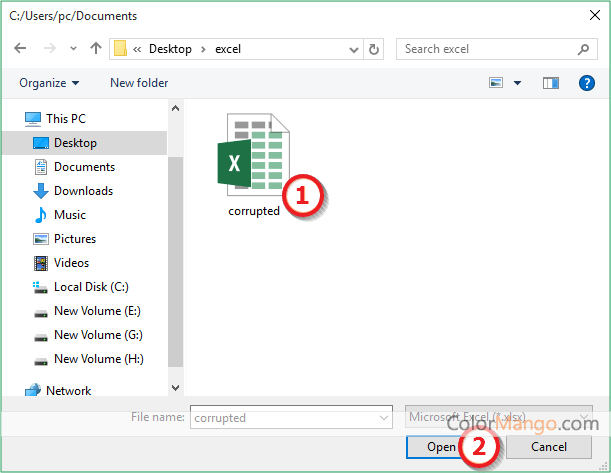Image resolution: width=611 pixels, height=473 pixels.
Task: Select Local Disk (C:) in sidebar
Action: pyautogui.click(x=91, y=287)
